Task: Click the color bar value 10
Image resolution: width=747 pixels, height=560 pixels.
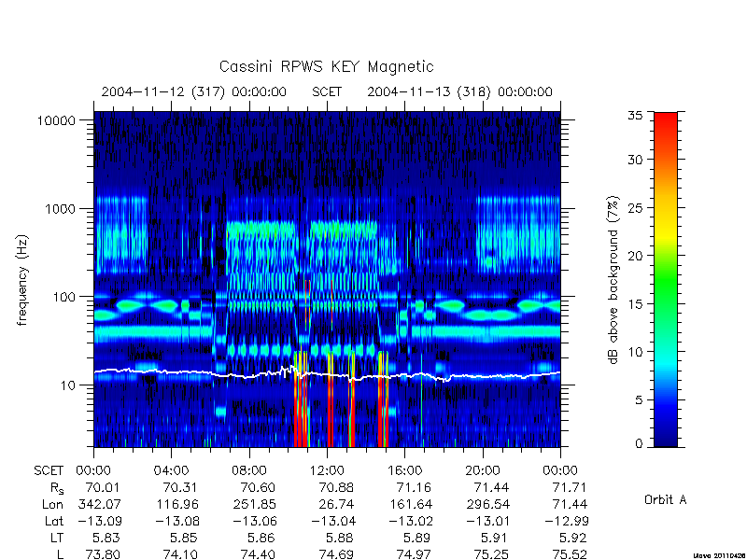Action: click(635, 352)
